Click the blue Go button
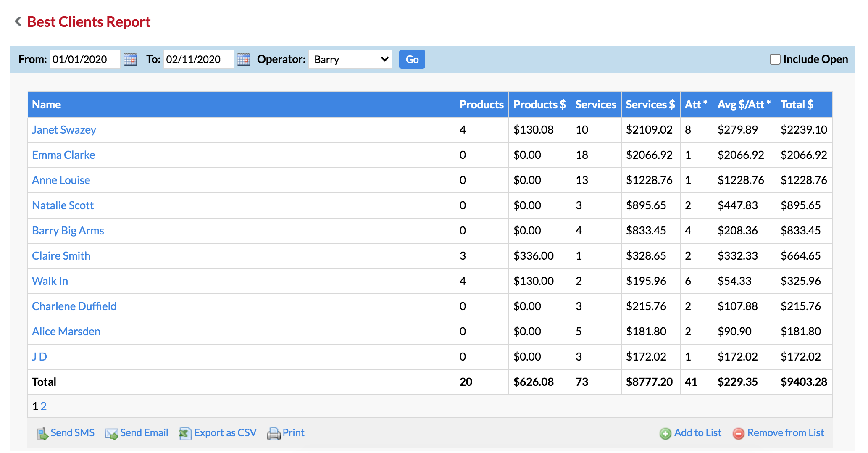This screenshot has height=453, width=868. coord(412,59)
